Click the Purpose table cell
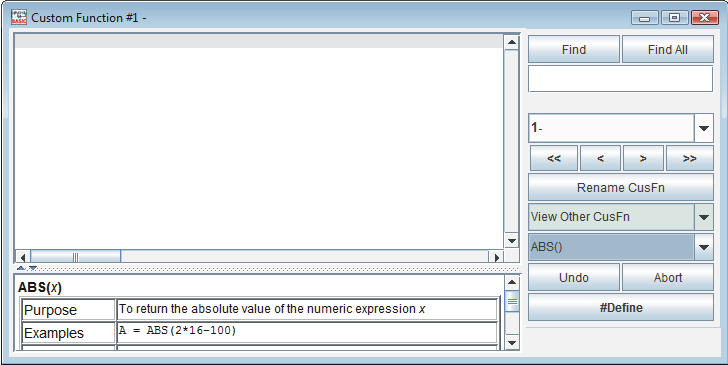728x365 pixels. pos(68,310)
